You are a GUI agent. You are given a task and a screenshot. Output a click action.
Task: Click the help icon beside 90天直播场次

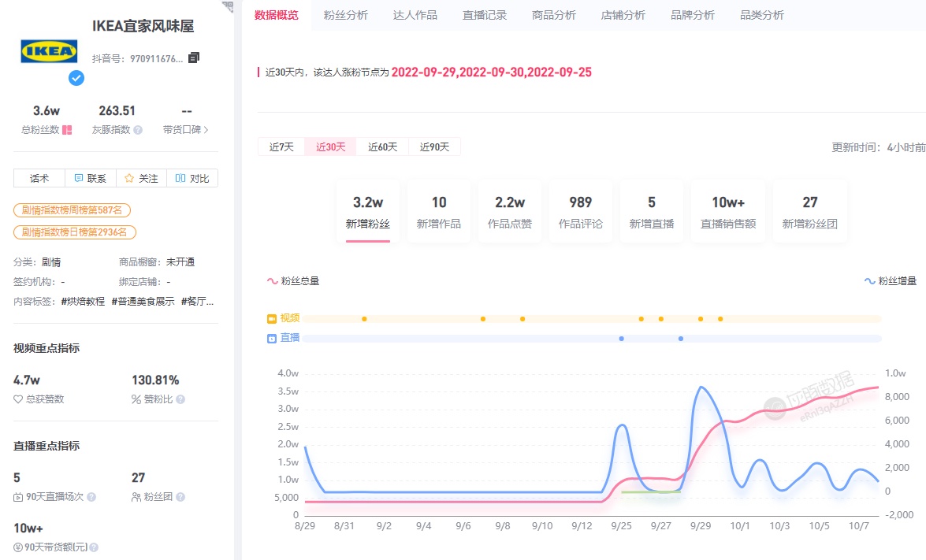point(91,497)
